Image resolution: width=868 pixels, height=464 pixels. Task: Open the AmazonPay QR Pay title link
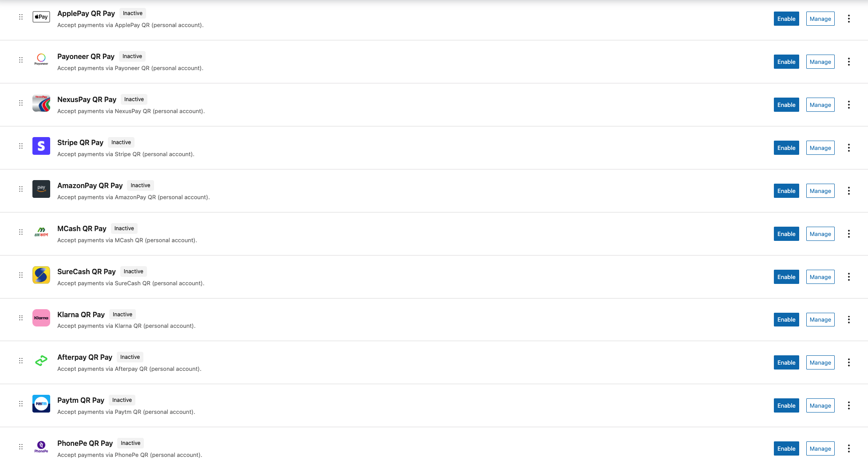pos(90,185)
